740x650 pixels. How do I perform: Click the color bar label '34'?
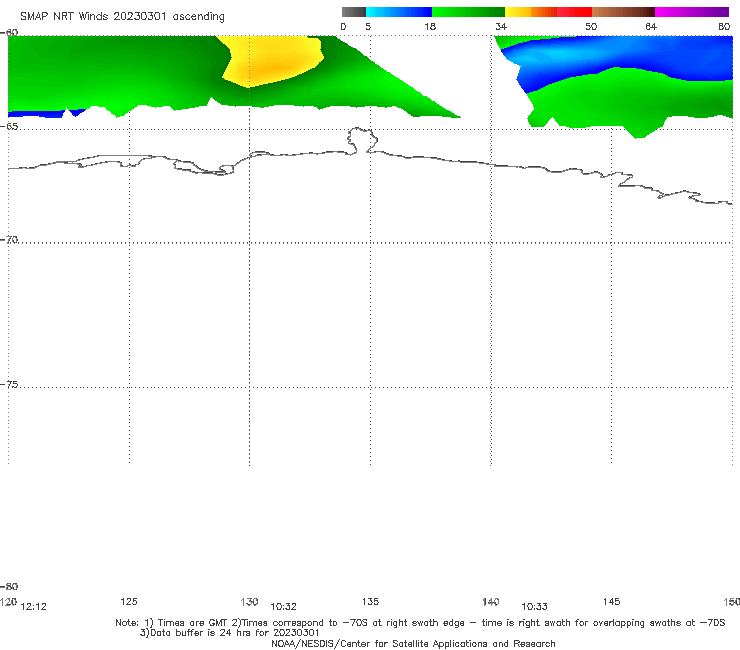point(501,27)
